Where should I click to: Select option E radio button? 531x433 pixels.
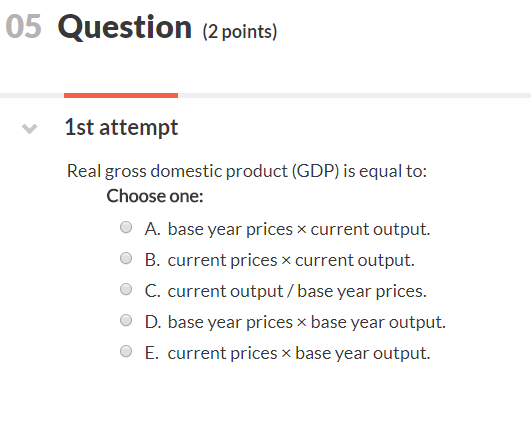click(126, 351)
